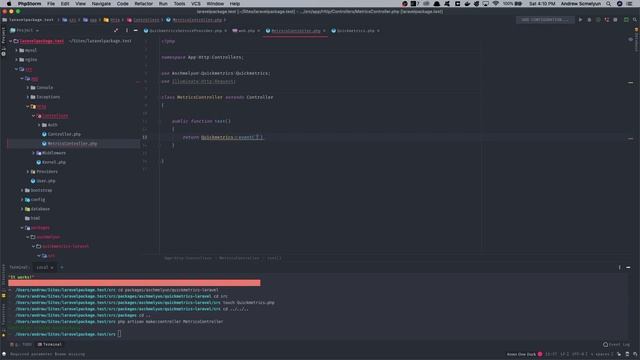Image resolution: width=640 pixels, height=360 pixels.
Task: Click the Controllers breadcrumb in navigation bar
Action: [x=143, y=20]
